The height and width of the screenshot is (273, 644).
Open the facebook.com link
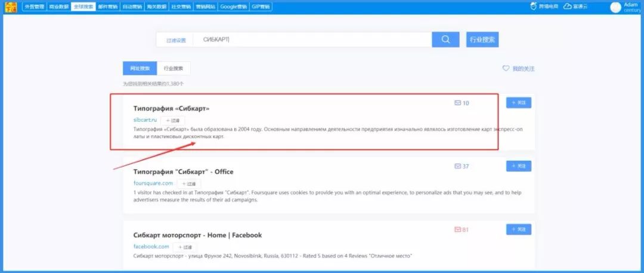coord(151,247)
